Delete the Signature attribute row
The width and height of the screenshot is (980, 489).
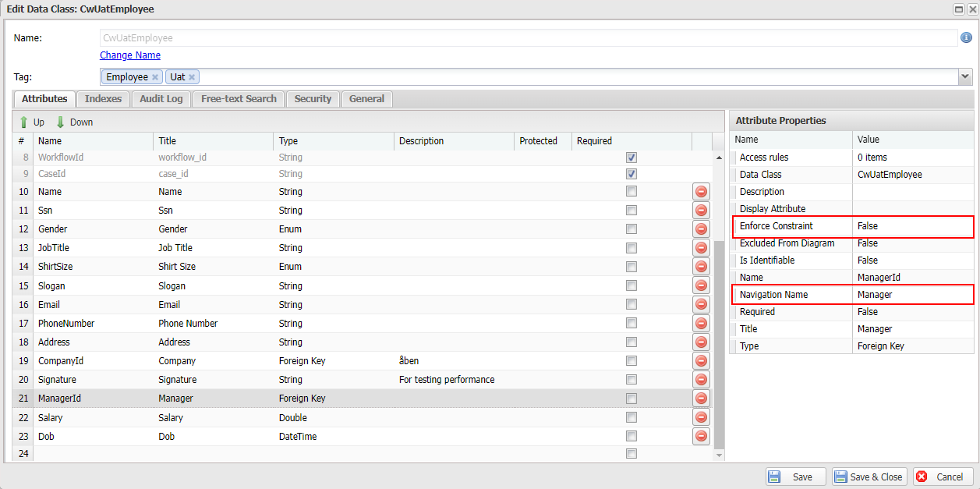[x=701, y=380]
